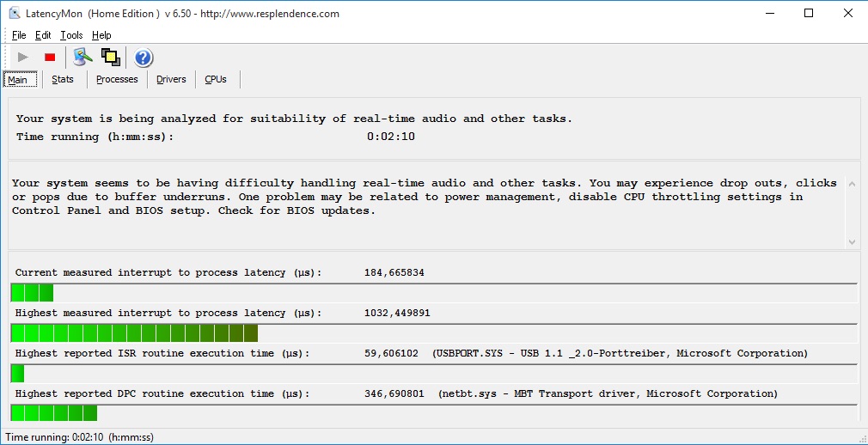
Task: Click 'Current measured interrupt to process latency' label
Action: pos(168,273)
